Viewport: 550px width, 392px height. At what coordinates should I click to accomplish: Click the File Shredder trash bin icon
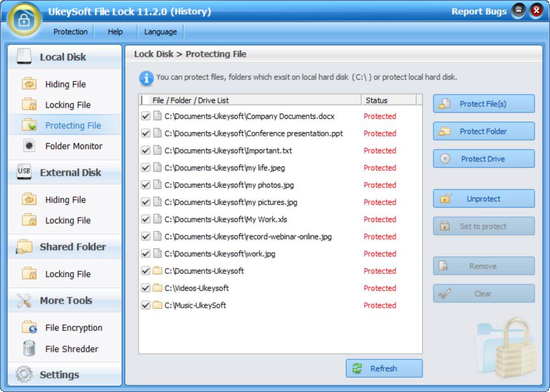[x=29, y=348]
